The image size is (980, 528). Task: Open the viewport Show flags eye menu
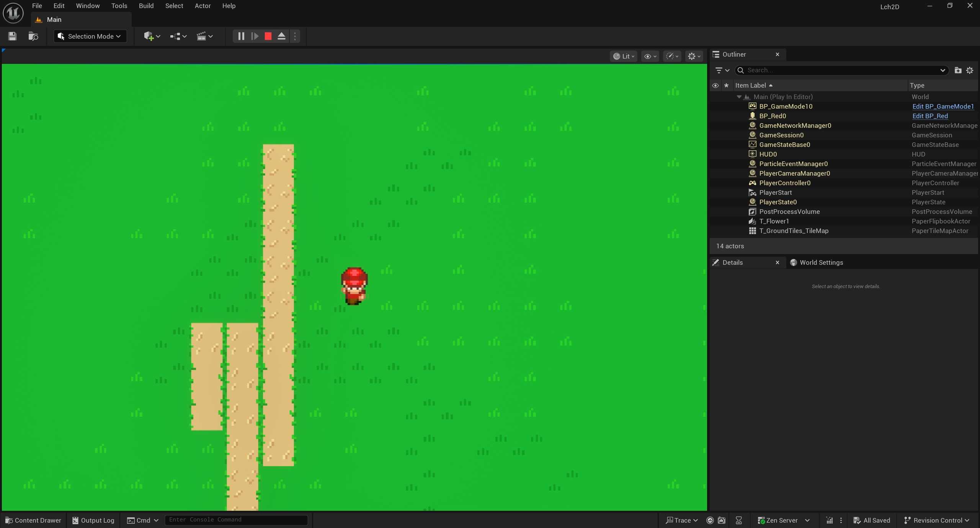[x=650, y=56]
